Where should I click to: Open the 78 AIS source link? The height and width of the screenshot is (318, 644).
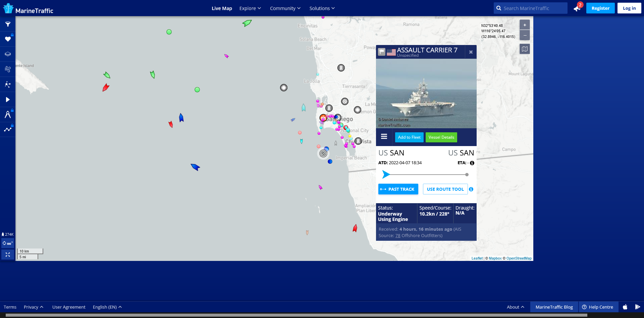coord(398,236)
